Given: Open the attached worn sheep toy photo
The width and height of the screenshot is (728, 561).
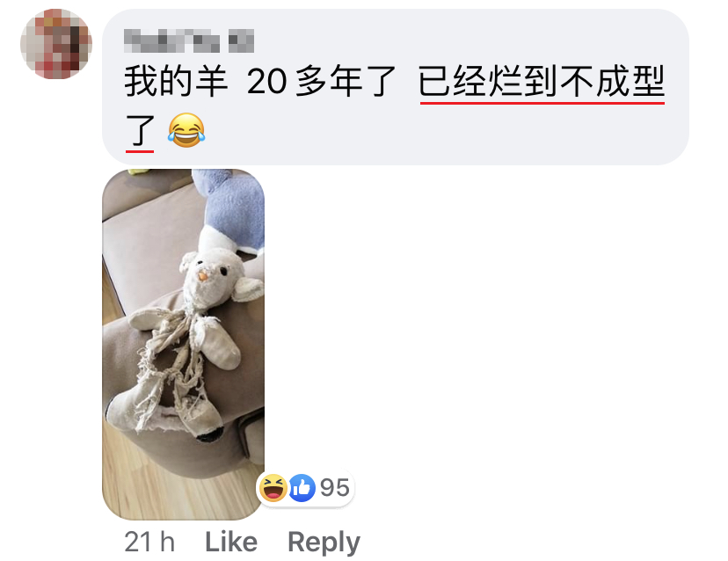Looking at the screenshot, I should tap(184, 344).
